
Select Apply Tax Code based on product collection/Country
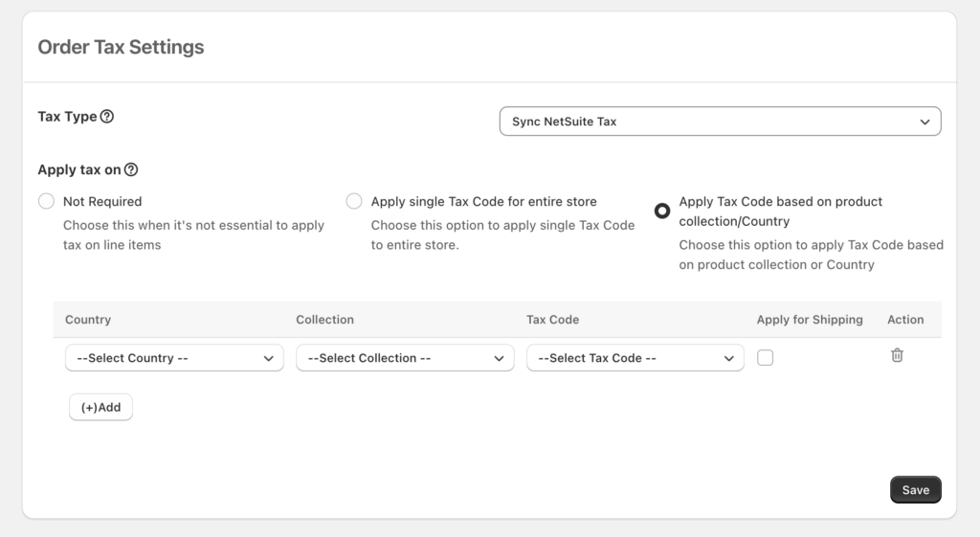pos(662,211)
